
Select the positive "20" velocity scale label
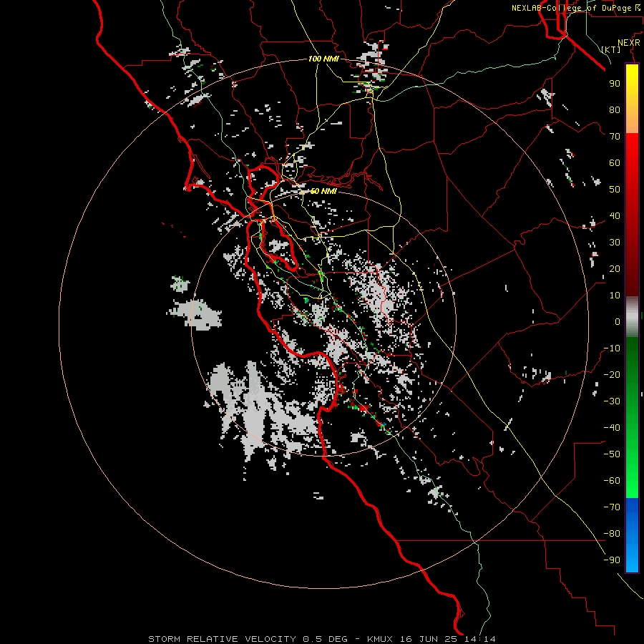tap(615, 268)
